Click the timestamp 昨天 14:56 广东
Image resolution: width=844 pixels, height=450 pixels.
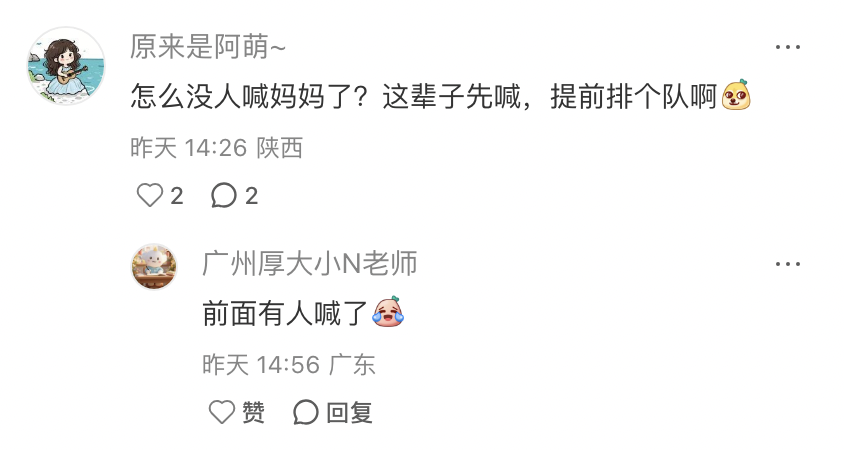click(x=289, y=364)
